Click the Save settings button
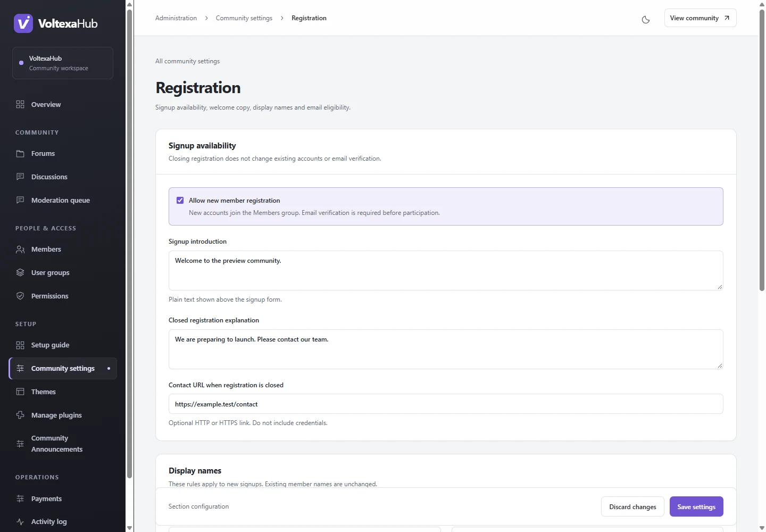This screenshot has width=766, height=532. (696, 506)
